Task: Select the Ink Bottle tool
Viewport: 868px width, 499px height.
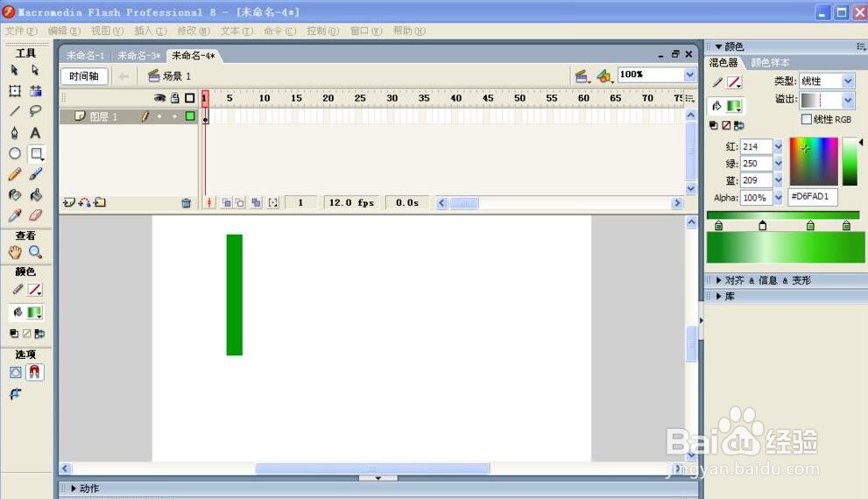Action: [x=14, y=194]
